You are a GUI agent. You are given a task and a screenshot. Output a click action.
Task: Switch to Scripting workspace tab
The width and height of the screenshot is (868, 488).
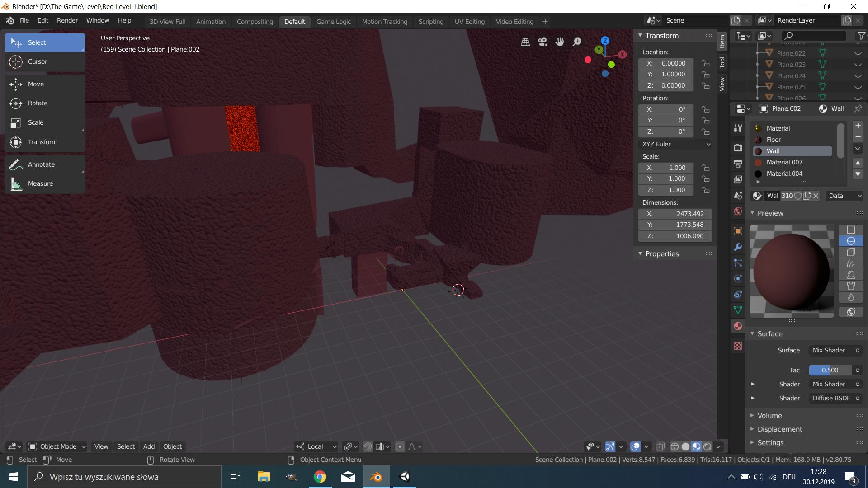pos(430,21)
